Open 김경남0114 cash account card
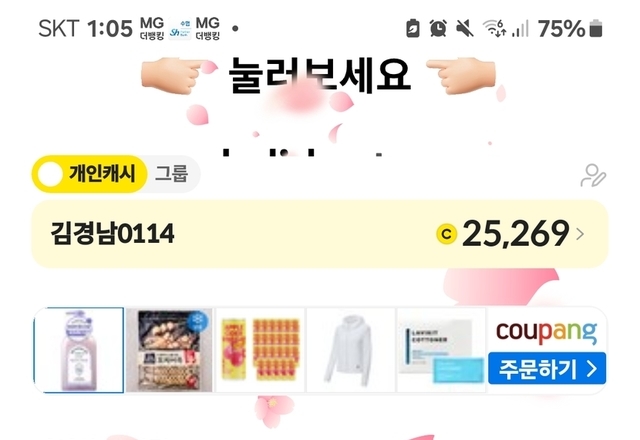The height and width of the screenshot is (440, 640). click(320, 234)
